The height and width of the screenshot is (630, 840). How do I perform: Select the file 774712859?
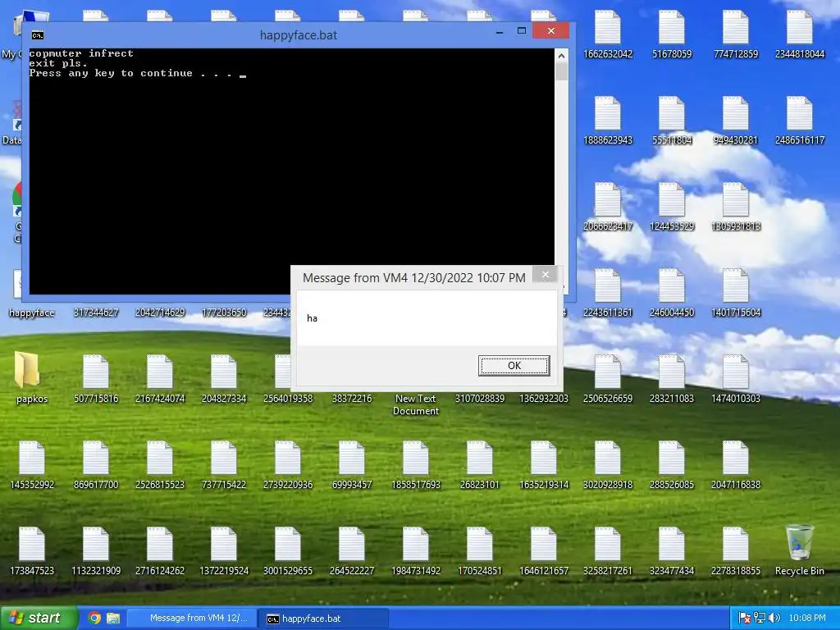tap(736, 34)
